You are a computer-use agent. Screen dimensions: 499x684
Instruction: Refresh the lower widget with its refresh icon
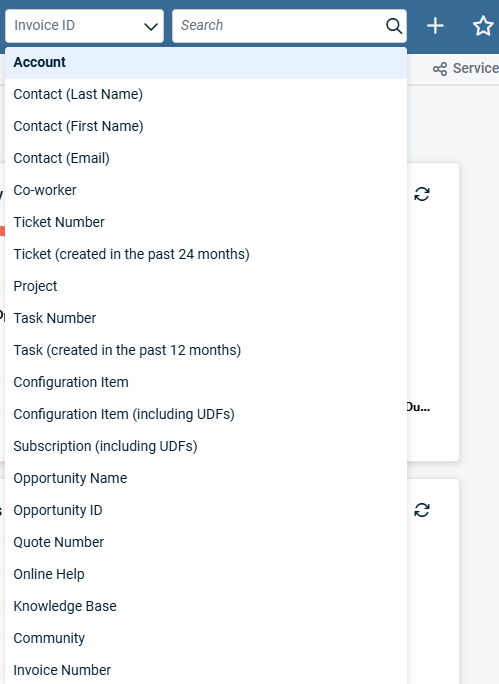point(422,510)
